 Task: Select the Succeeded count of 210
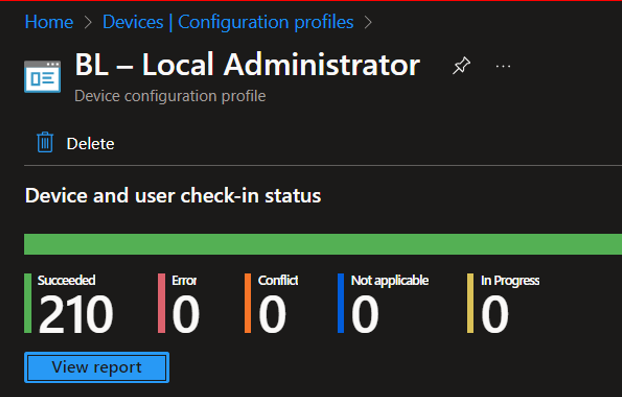click(76, 315)
